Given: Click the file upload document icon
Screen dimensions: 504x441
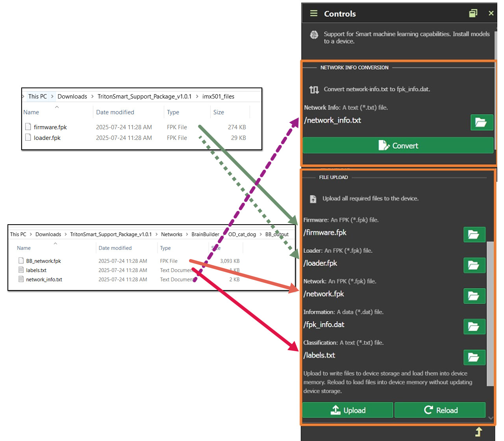Looking at the screenshot, I should (313, 199).
